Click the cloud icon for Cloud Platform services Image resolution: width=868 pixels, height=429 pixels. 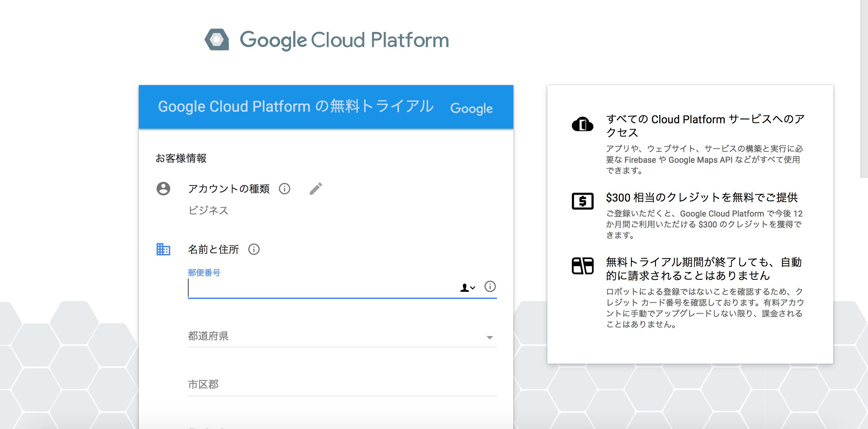tap(582, 124)
